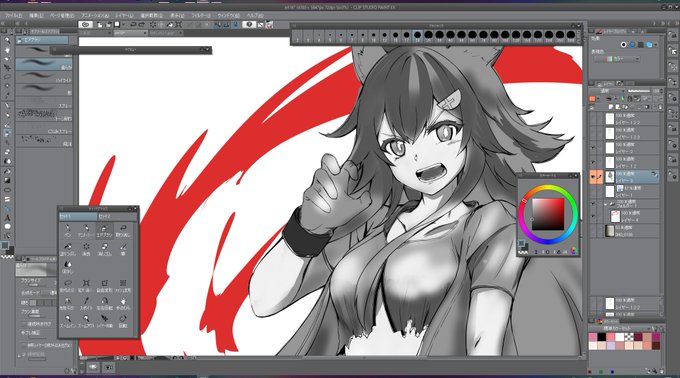This screenshot has width=680, height=378.
Task: Toggle the bottom checkbox in tool property panel
Action: [x=24, y=355]
